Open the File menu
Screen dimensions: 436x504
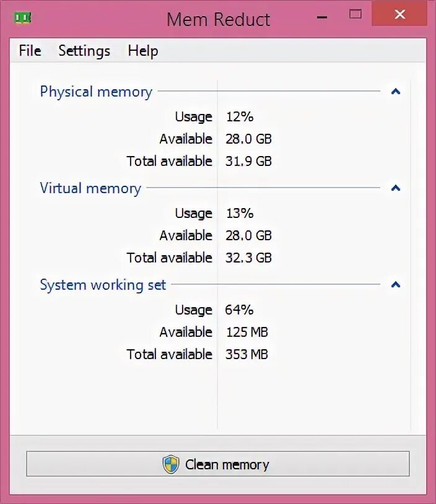[x=30, y=51]
